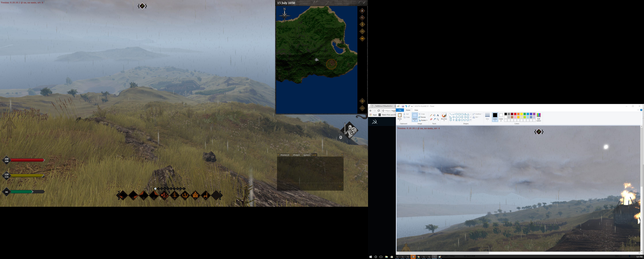This screenshot has height=259, width=644.
Task: Open the Apps bookmark in browser
Action: pos(373,115)
